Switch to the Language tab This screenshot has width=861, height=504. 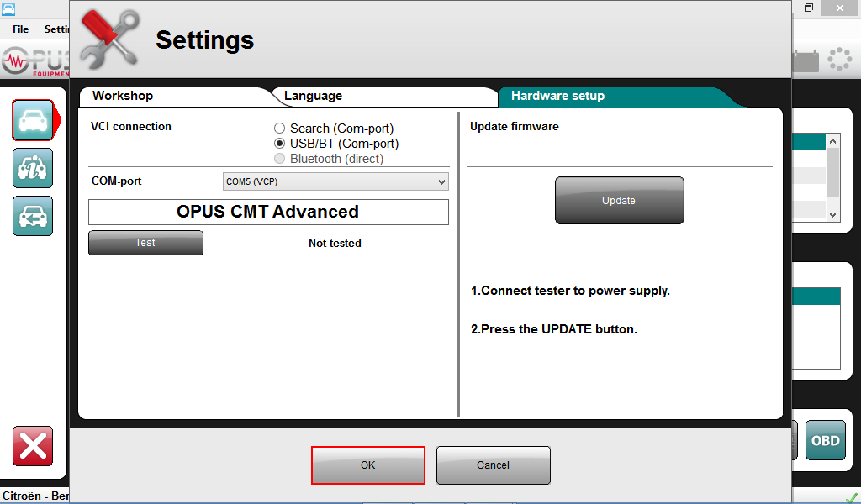pyautogui.click(x=384, y=97)
